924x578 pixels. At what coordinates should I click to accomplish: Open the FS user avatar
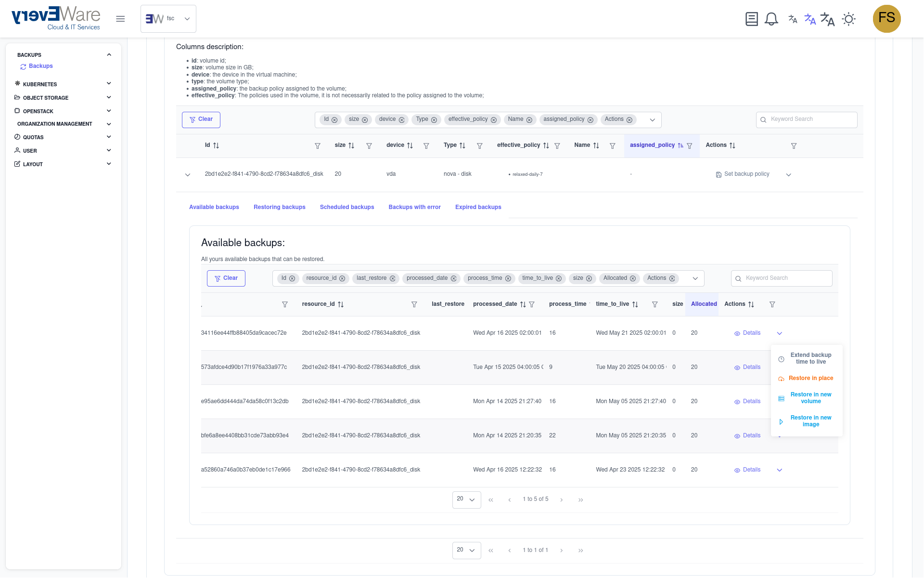(x=886, y=19)
